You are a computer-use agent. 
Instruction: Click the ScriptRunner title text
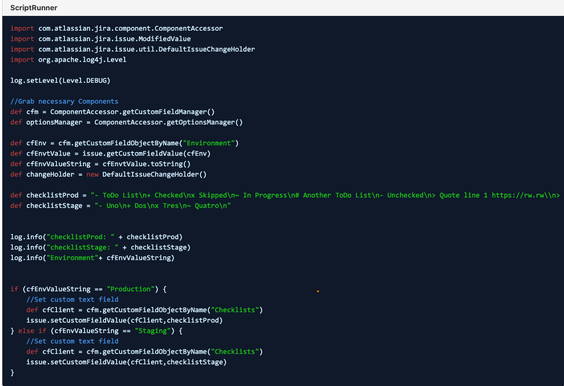point(33,8)
